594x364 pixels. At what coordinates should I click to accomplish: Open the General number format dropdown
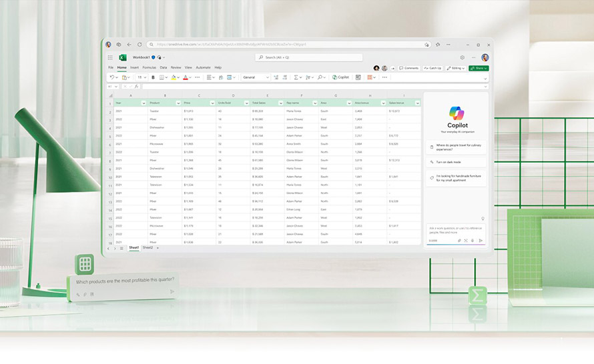point(256,77)
